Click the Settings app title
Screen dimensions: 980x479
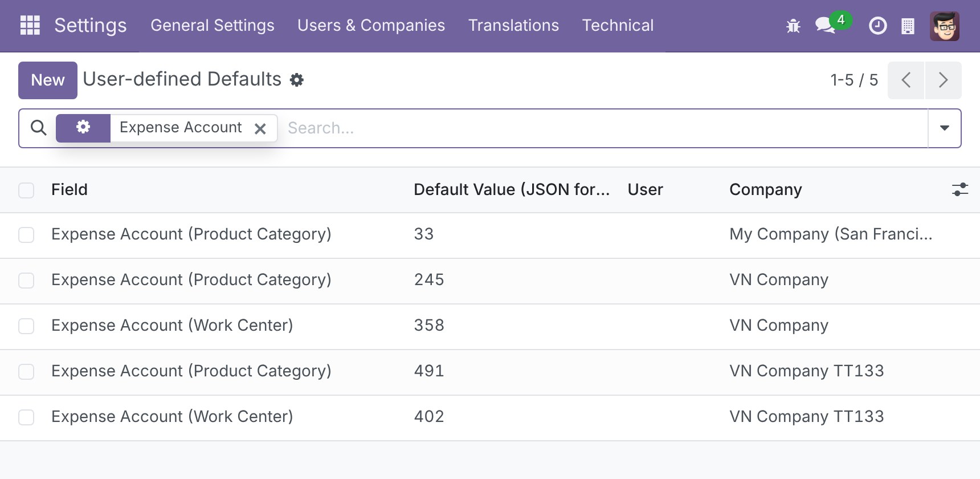[91, 25]
